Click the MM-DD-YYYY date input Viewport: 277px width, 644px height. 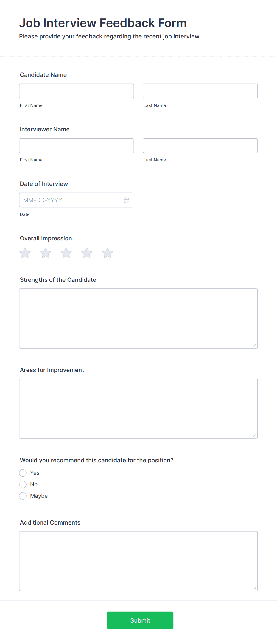pos(76,200)
